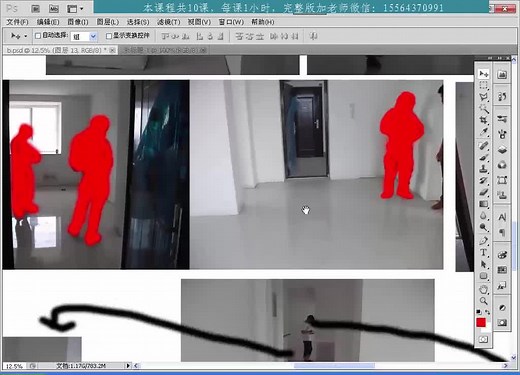This screenshot has height=375, width=520.
Task: Select the Eraser tool
Action: click(x=483, y=192)
